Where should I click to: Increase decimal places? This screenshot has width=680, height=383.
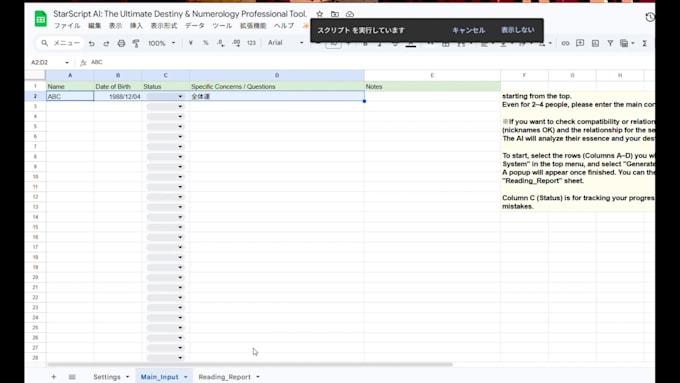tap(236, 43)
